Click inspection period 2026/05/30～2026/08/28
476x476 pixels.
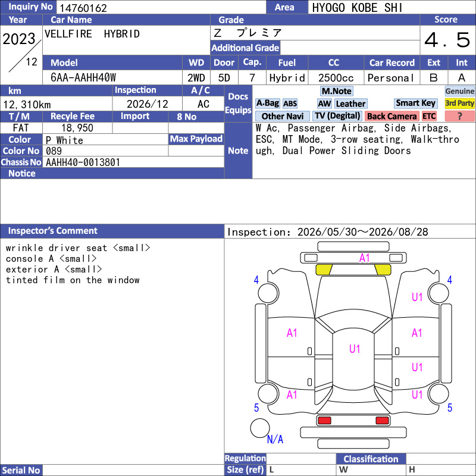pyautogui.click(x=362, y=232)
